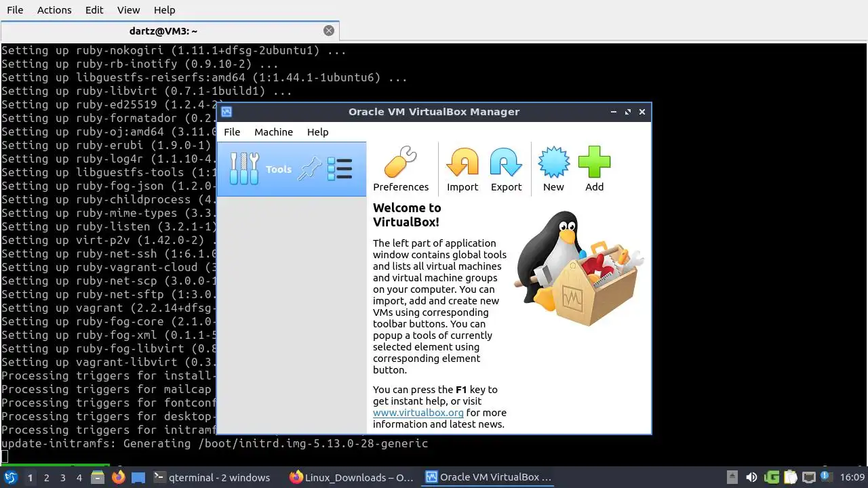
Task: Switch to workspace 2
Action: tap(46, 478)
